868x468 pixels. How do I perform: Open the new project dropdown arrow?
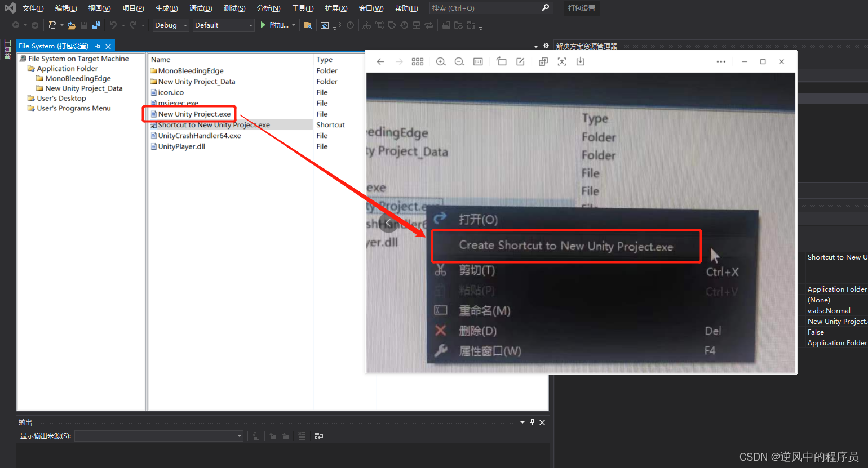pos(61,25)
